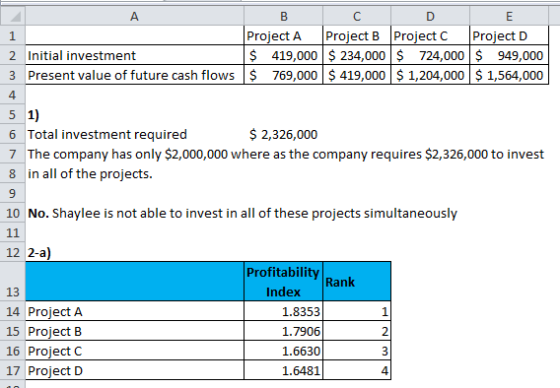
Task: Select 'Present value of future cash flows' cell
Action: pyautogui.click(x=135, y=75)
